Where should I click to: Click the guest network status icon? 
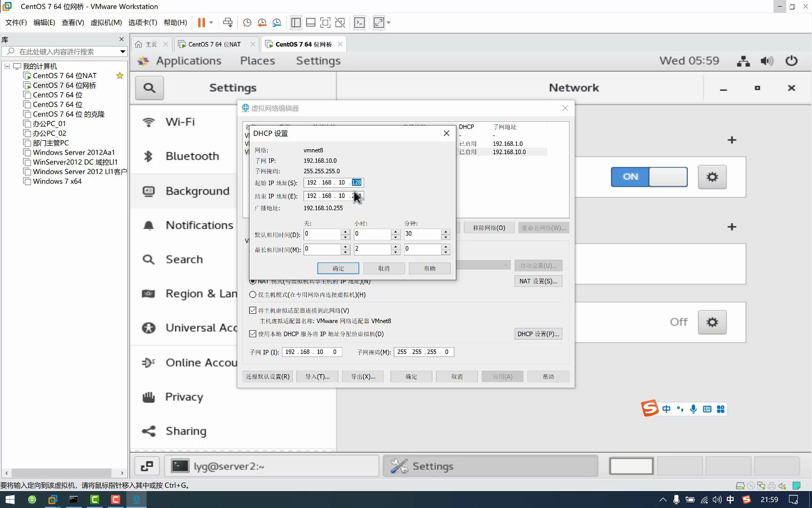click(743, 61)
